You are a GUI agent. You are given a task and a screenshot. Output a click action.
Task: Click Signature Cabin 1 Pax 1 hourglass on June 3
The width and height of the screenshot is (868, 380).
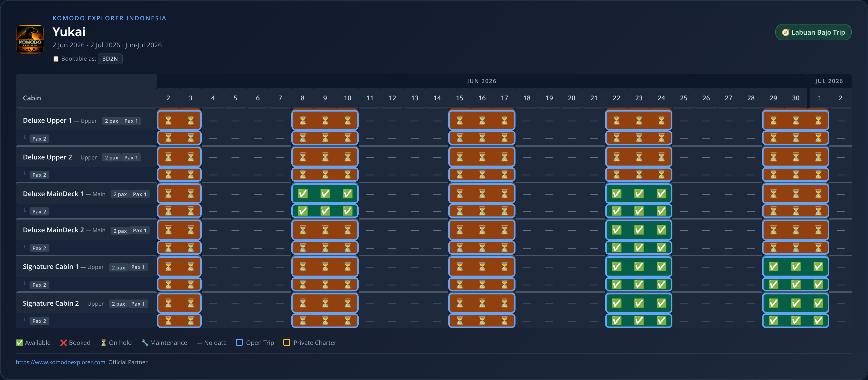click(191, 267)
